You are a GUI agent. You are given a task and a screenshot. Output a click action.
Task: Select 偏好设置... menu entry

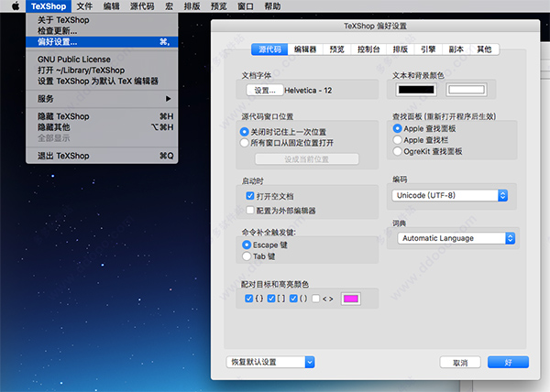102,42
